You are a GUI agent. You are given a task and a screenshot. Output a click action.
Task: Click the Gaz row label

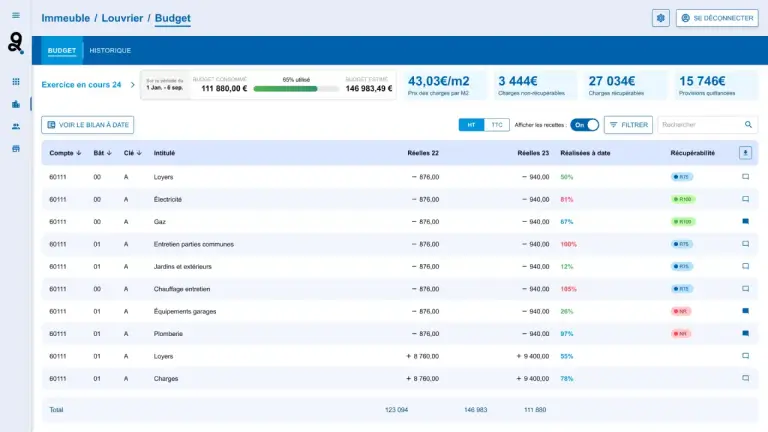[160, 221]
